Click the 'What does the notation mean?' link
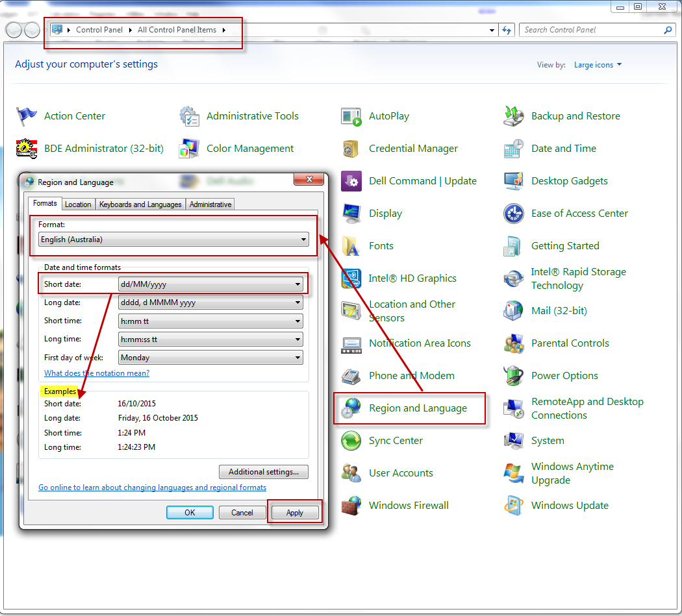 [x=97, y=373]
